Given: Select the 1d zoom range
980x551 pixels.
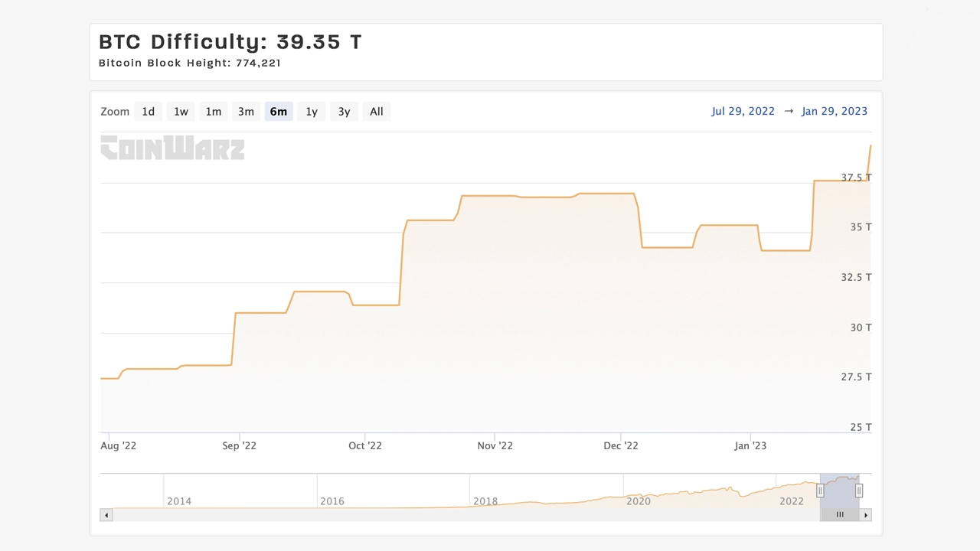Looking at the screenshot, I should point(148,112).
